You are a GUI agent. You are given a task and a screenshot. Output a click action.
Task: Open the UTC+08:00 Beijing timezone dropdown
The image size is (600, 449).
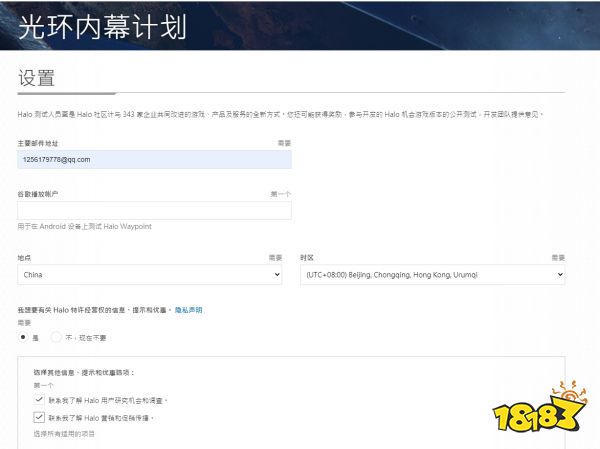click(432, 274)
